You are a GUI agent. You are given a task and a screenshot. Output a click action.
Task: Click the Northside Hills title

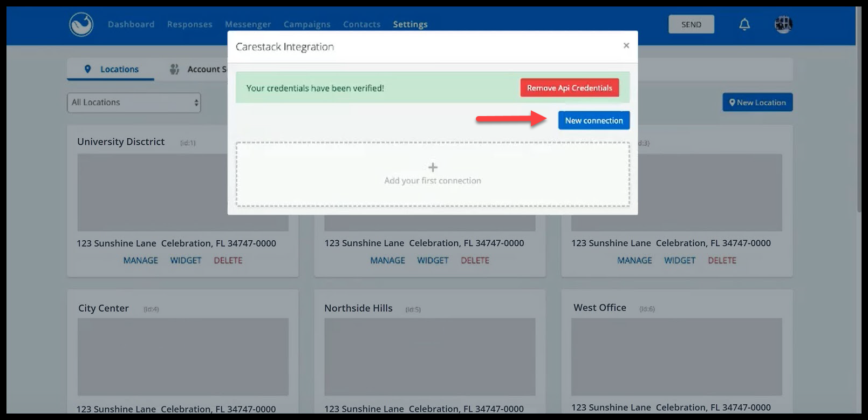point(358,308)
